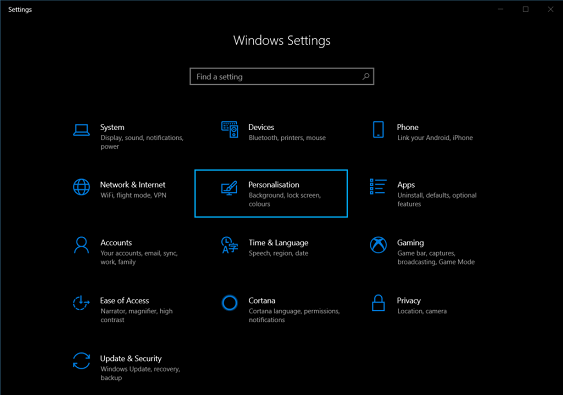Go to Network & Internet settings

132,185
